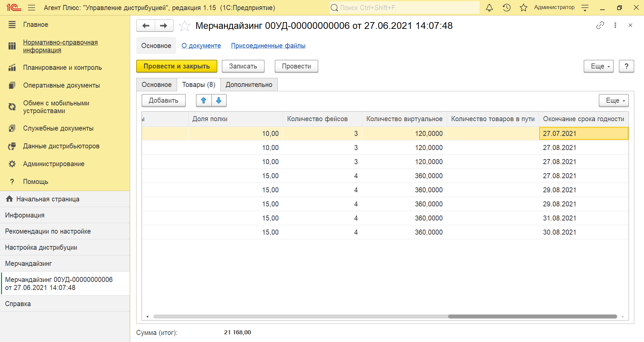The height and width of the screenshot is (342, 644).
Task: Click Количество товаров в пути column header
Action: tap(493, 119)
